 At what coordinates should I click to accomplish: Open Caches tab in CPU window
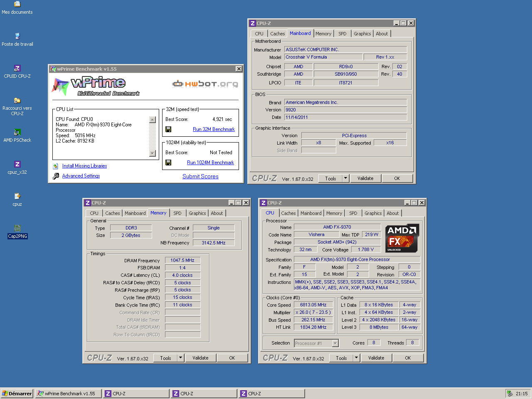click(x=288, y=213)
